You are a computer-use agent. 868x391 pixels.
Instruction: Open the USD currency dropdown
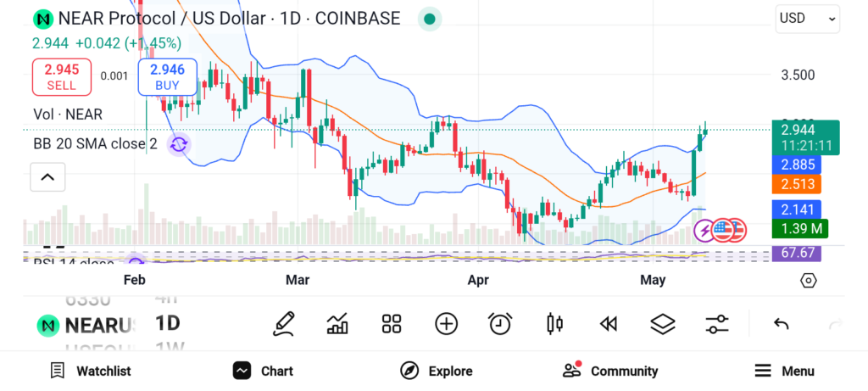[x=807, y=19]
